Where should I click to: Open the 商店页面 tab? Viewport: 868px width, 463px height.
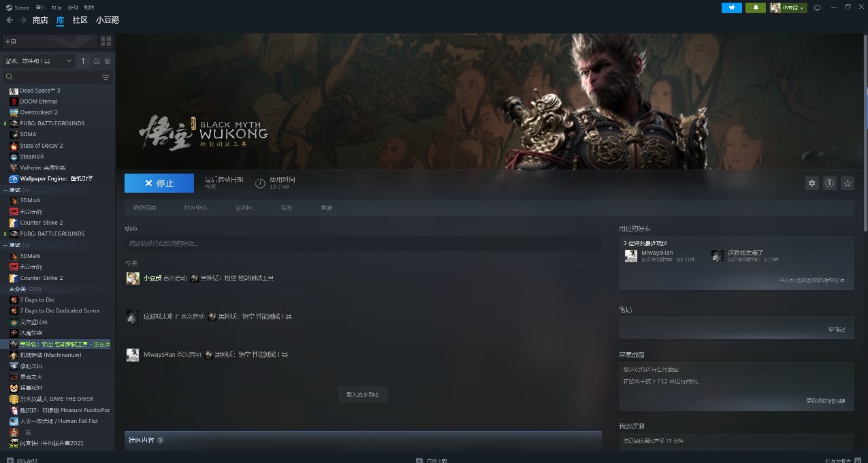[145, 208]
